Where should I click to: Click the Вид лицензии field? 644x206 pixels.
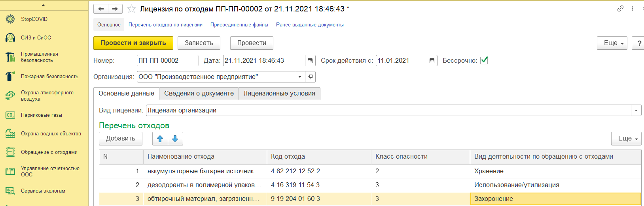[x=388, y=110]
